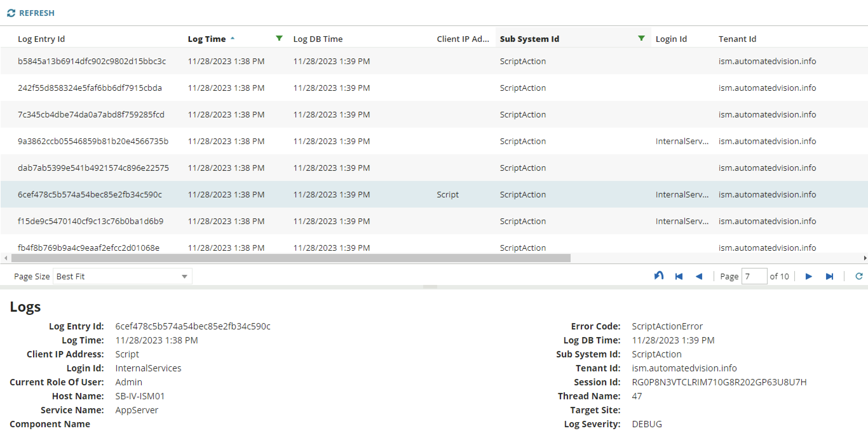Open the Sub System Id column filter
Screen dimensions: 868x445
[641, 38]
